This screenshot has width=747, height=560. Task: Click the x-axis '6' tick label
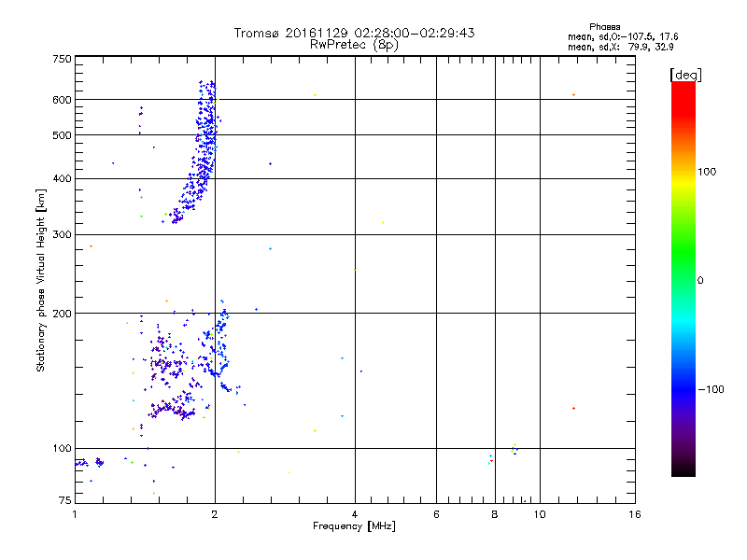point(436,514)
